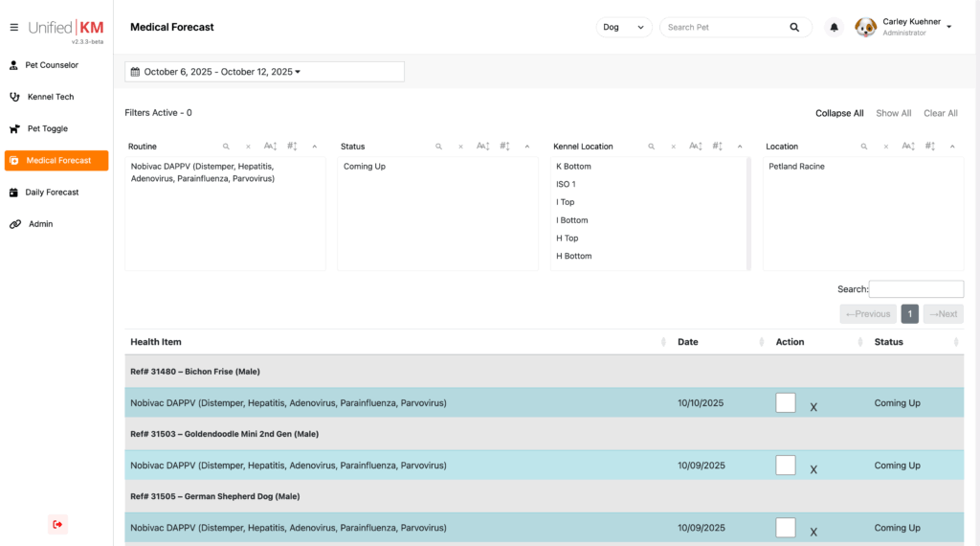Click the calendar icon in date range
980x546 pixels.
point(135,72)
